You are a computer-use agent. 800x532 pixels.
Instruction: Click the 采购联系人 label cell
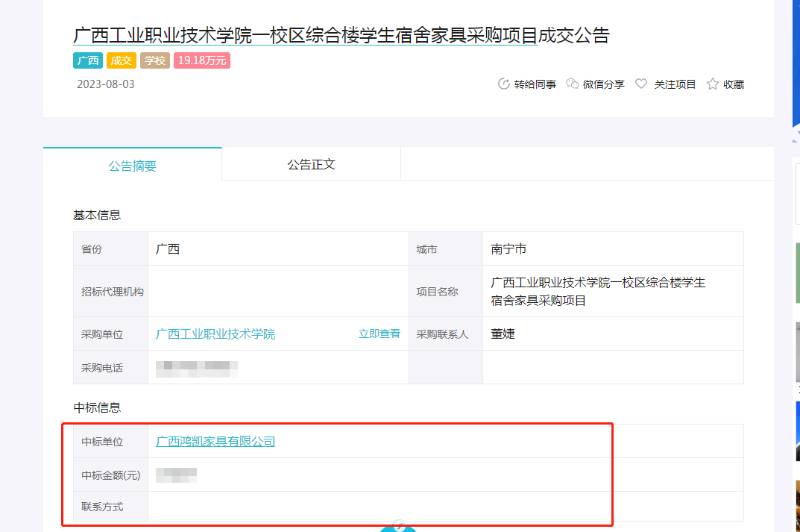coord(445,334)
